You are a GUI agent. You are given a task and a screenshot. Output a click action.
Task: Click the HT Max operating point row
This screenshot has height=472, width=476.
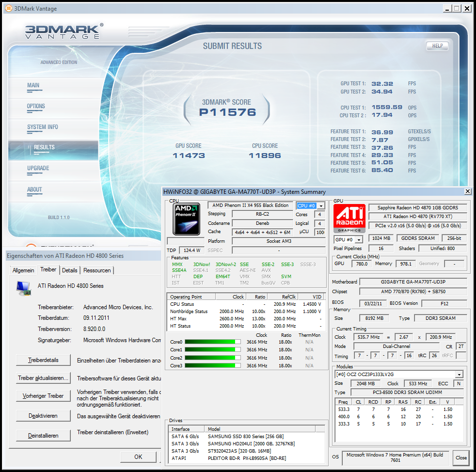[x=246, y=319]
